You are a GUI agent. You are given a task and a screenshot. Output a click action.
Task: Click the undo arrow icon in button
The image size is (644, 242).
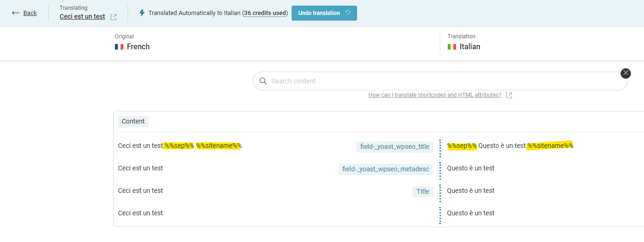(348, 13)
